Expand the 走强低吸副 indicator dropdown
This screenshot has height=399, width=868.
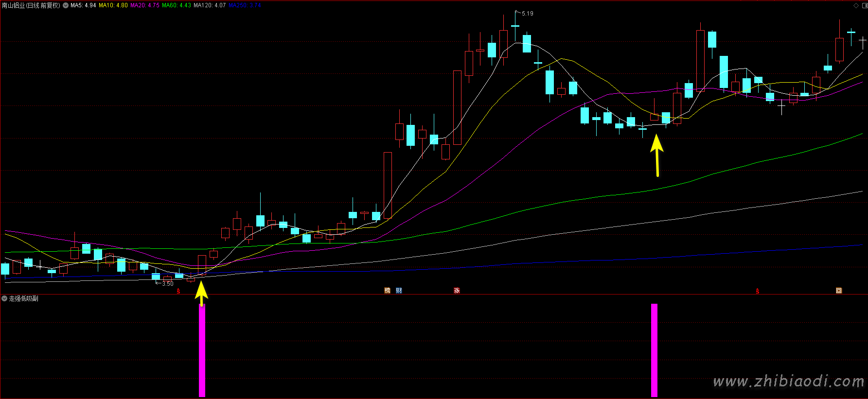(4, 298)
